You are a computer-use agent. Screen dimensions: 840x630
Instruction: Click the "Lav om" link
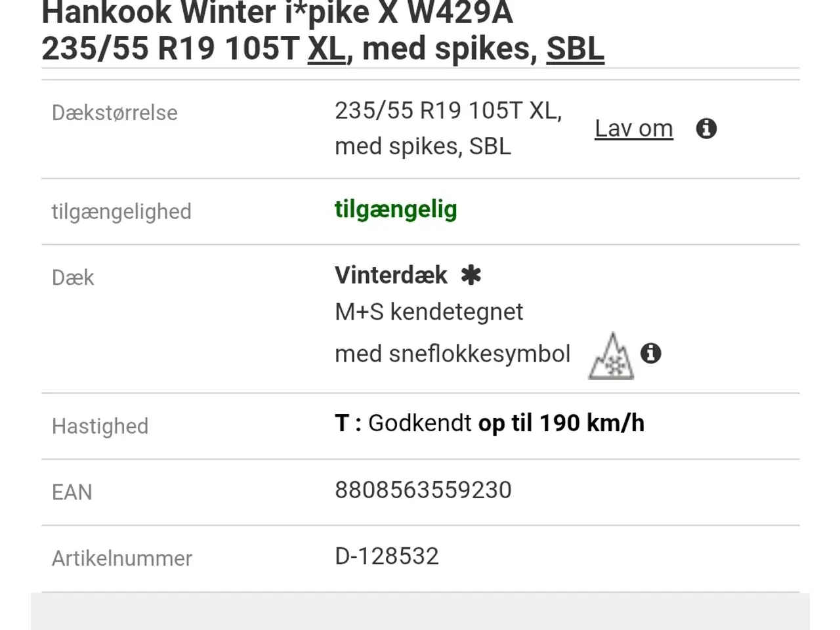pyautogui.click(x=633, y=129)
